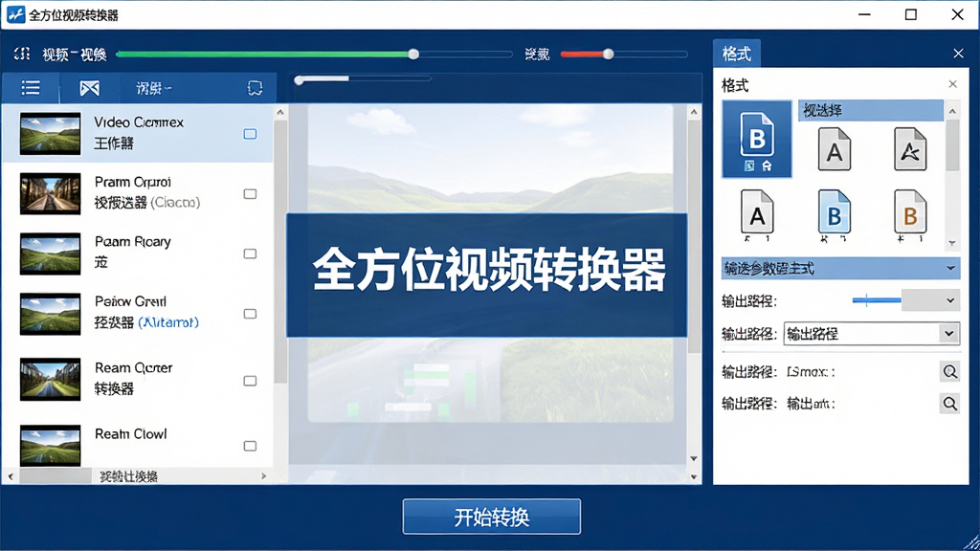
Task: Close the 格式 side panel with the white X
Action: tap(958, 54)
